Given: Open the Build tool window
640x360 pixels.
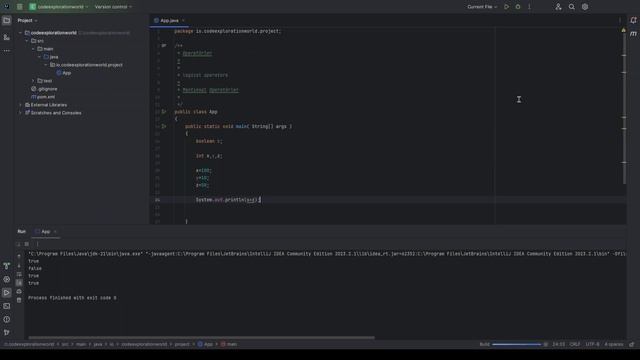Looking at the screenshot, I should (7, 266).
